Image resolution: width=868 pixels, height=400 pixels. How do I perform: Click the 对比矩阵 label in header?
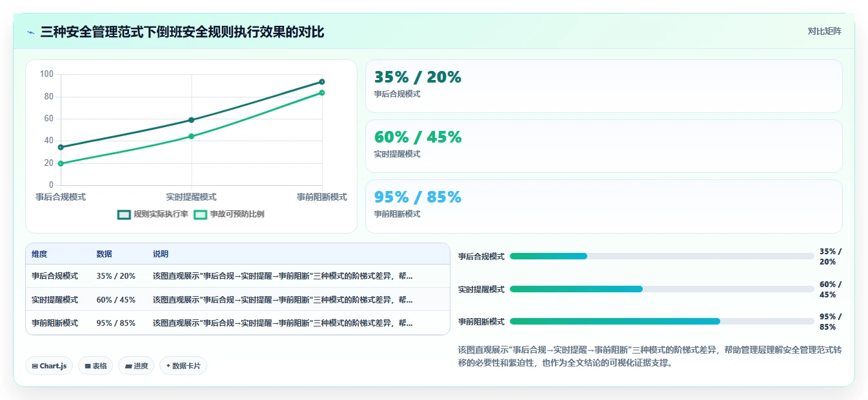coord(825,31)
